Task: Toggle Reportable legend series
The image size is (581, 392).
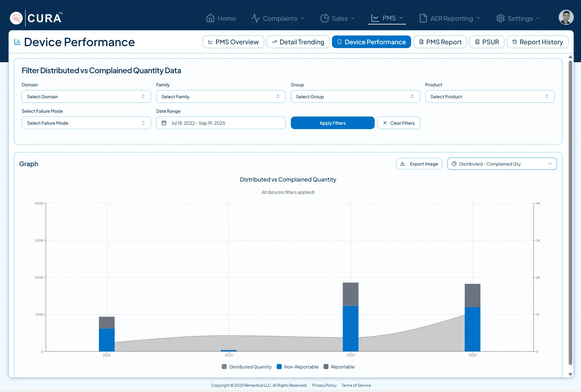Action: pyautogui.click(x=339, y=367)
